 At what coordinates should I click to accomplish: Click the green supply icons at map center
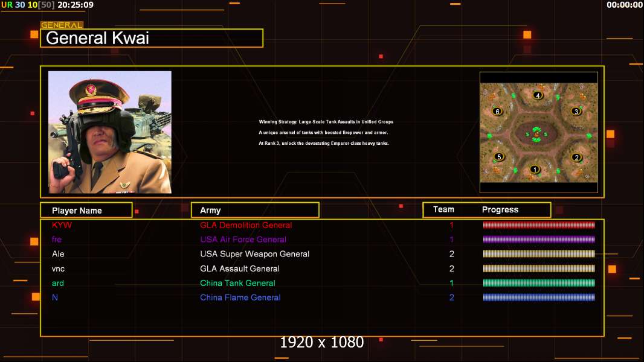coord(536,135)
